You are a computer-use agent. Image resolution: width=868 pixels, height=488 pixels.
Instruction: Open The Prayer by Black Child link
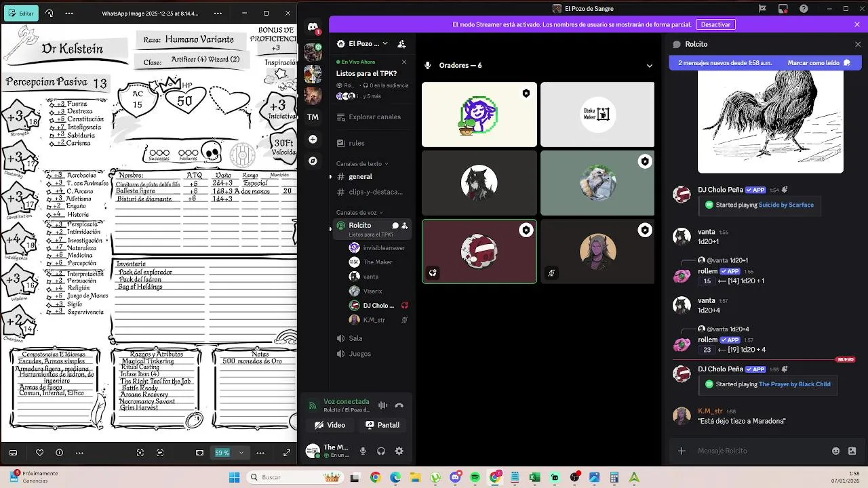pos(794,384)
